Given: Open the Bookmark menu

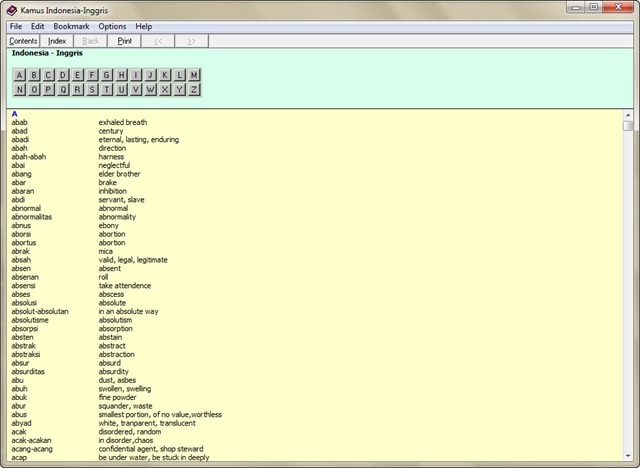Looking at the screenshot, I should 71,27.
